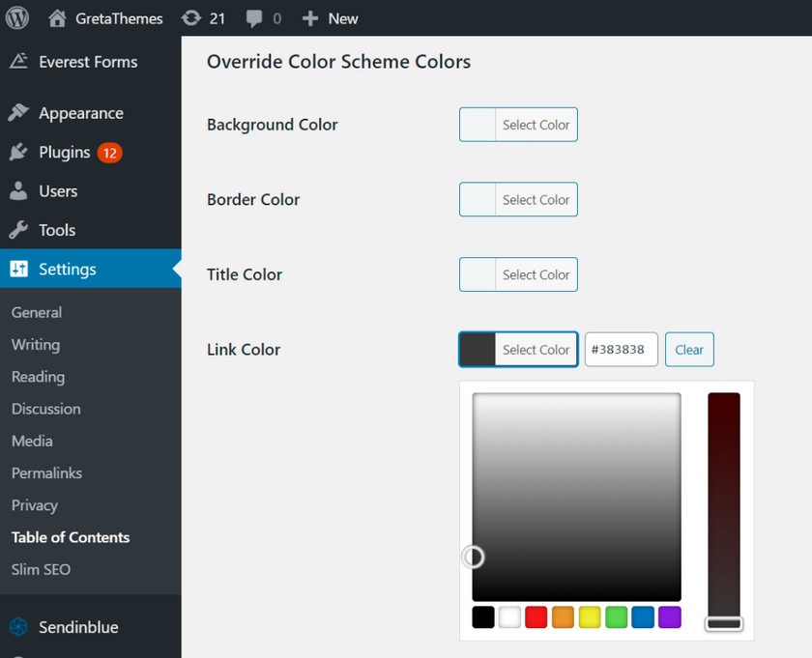
Task: Click the Settings sliders icon
Action: (18, 269)
